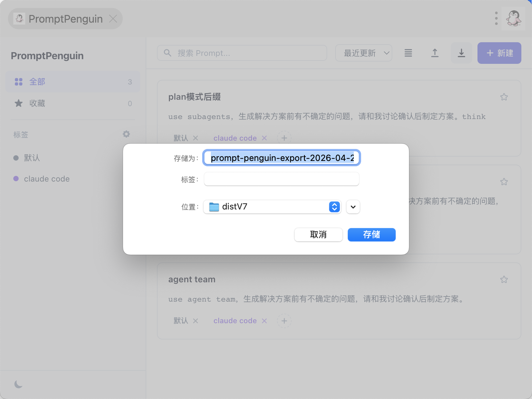The width and height of the screenshot is (532, 399).
Task: Click 取消 to cancel the save dialog
Action: click(319, 235)
